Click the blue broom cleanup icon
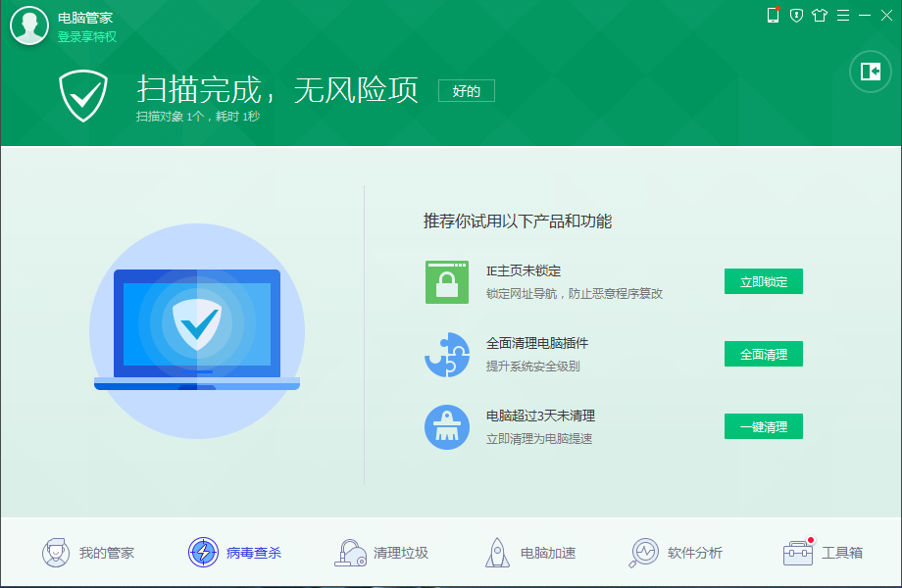Screen dimensions: 902x588 [x=447, y=427]
